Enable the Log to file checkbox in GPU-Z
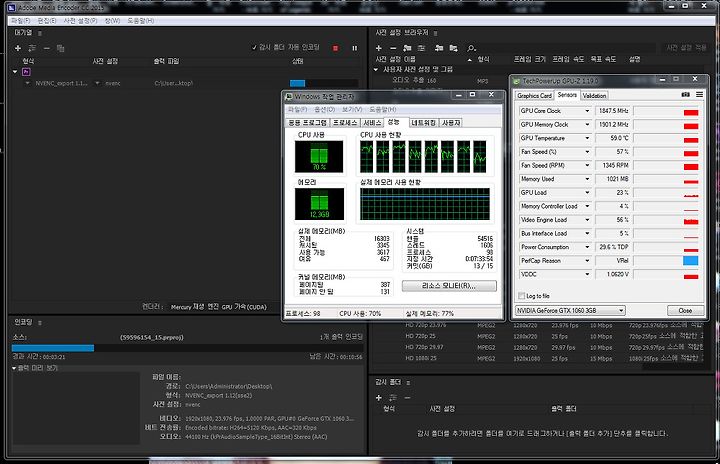 click(x=521, y=296)
